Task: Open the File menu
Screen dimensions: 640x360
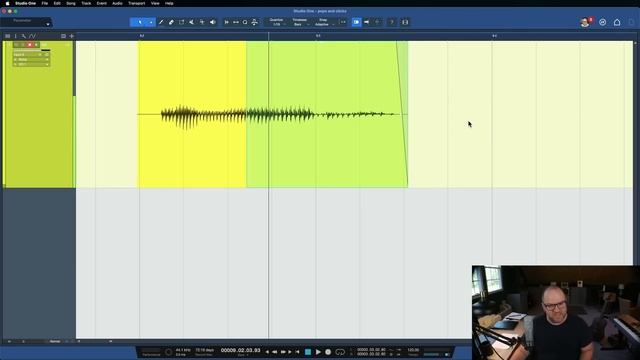Action: click(45, 3)
